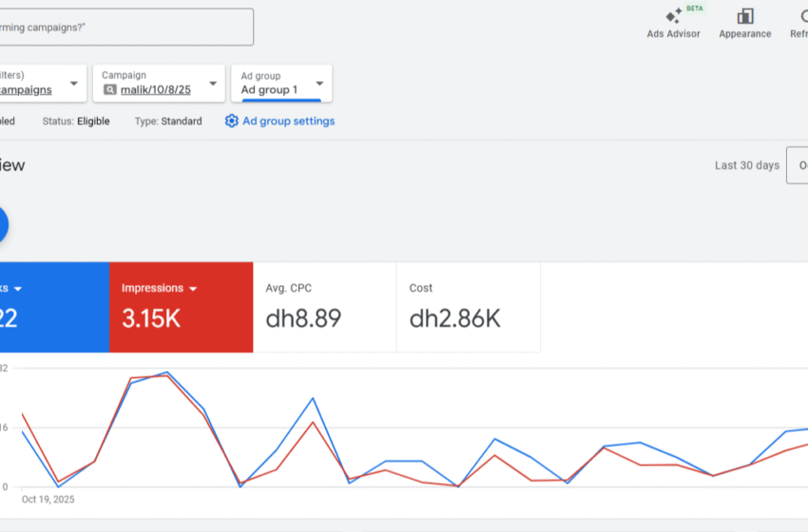Viewport: 808px width, 532px height.
Task: Click the malik/10/8/25 campaign name link
Action: [x=155, y=90]
